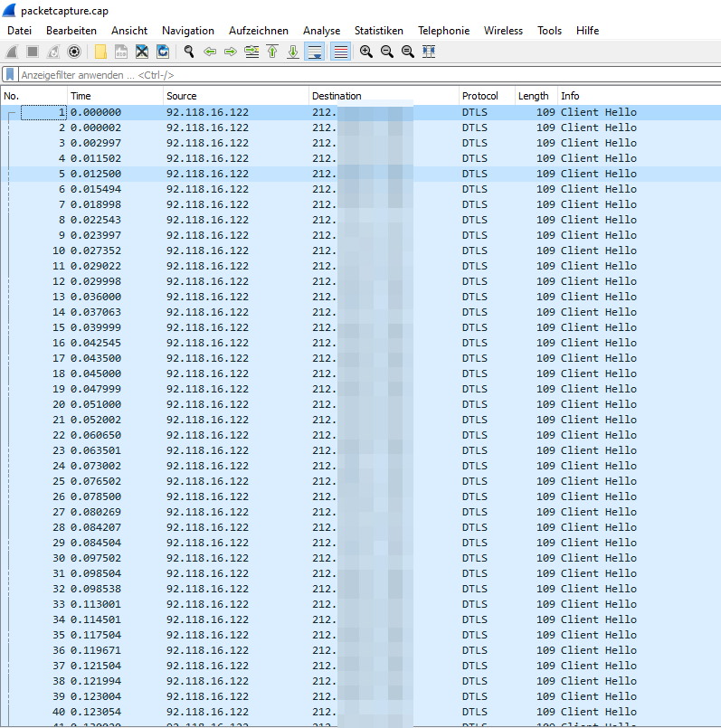Click the go to specified packet icon
This screenshot has height=728, width=721.
tap(251, 52)
